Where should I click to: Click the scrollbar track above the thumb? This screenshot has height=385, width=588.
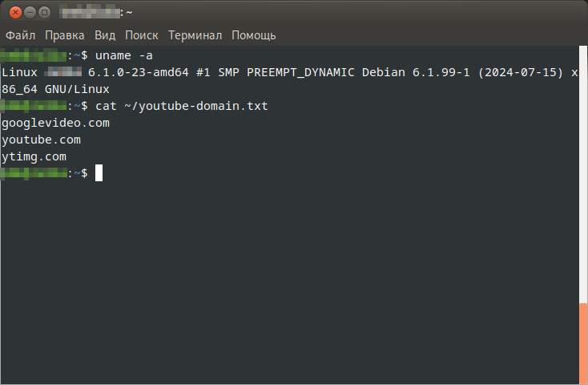click(583, 176)
